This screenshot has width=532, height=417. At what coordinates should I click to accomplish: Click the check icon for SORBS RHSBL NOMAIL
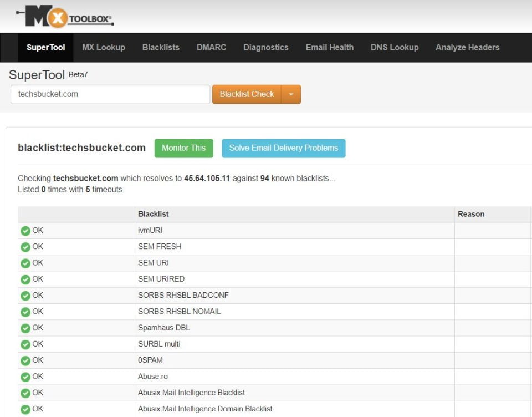[x=25, y=312]
